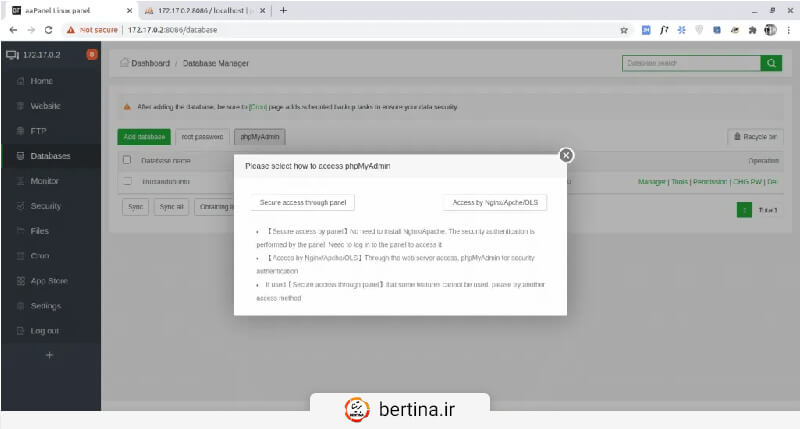Click the Monitor sidebar icon
The height and width of the screenshot is (429, 800).
click(x=20, y=181)
